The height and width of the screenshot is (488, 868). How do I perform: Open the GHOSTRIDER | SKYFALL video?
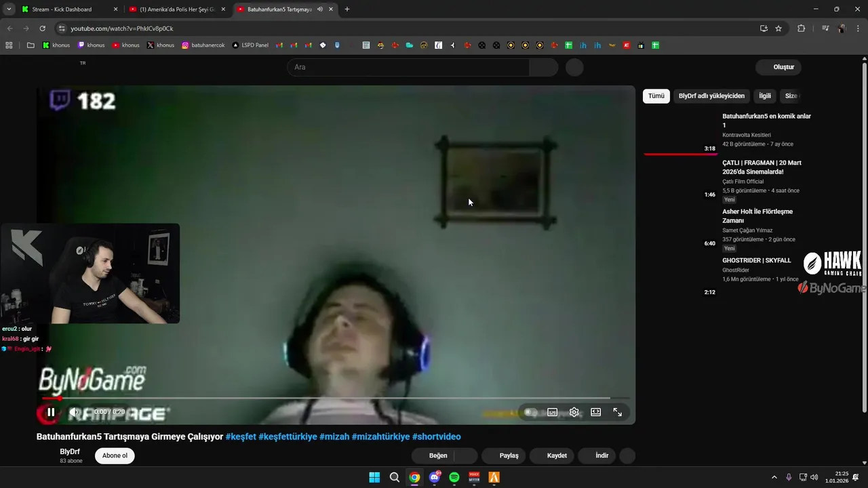(x=757, y=260)
